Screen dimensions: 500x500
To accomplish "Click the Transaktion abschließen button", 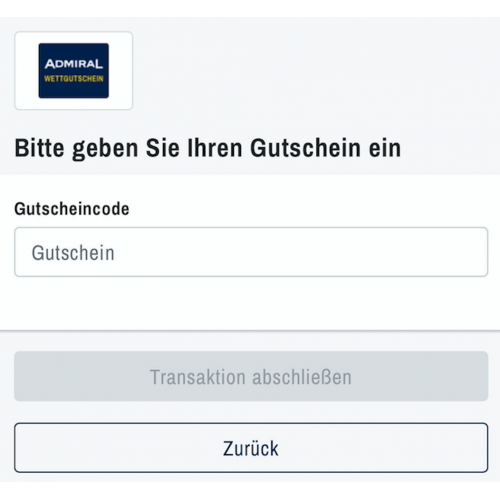I will [x=251, y=376].
